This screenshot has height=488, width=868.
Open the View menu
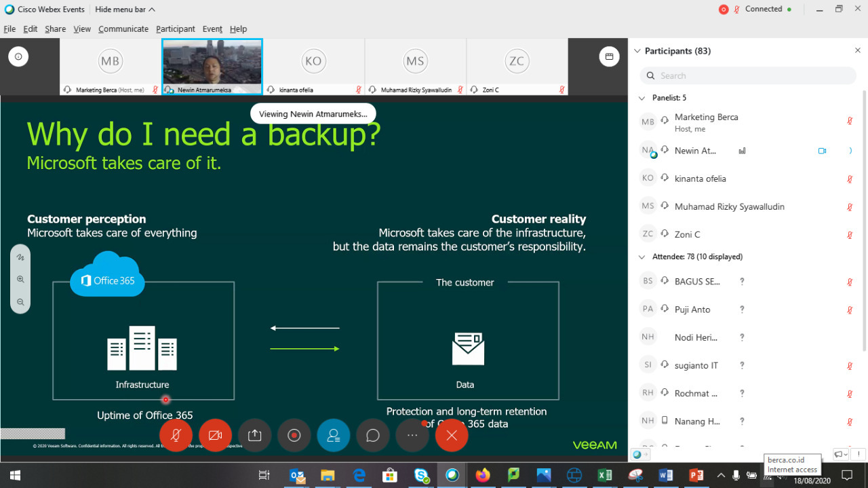point(82,29)
